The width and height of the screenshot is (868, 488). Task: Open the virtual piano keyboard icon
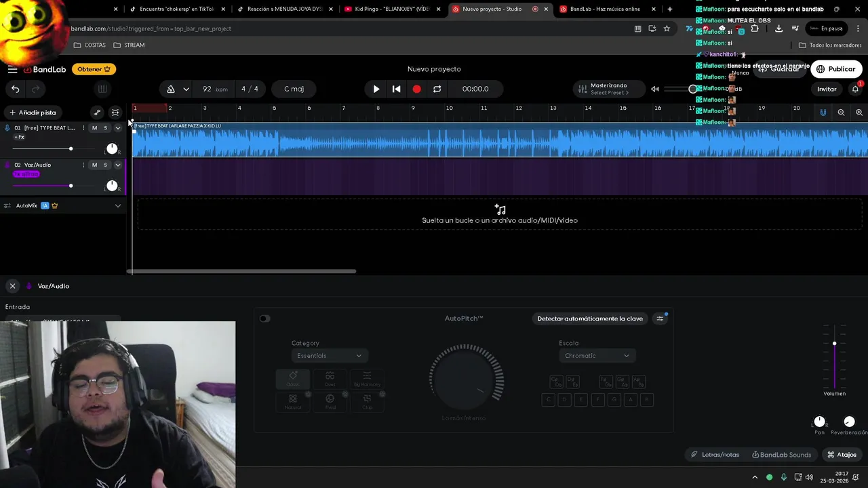click(x=102, y=89)
